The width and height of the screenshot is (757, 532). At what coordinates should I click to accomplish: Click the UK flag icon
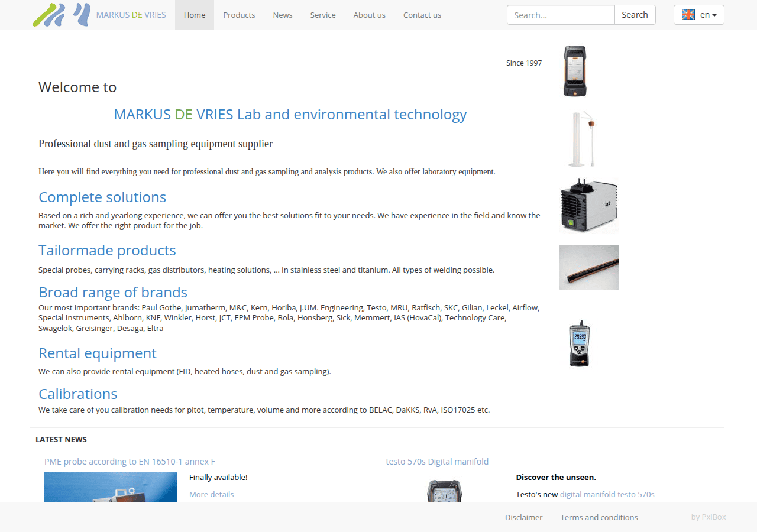pos(688,15)
